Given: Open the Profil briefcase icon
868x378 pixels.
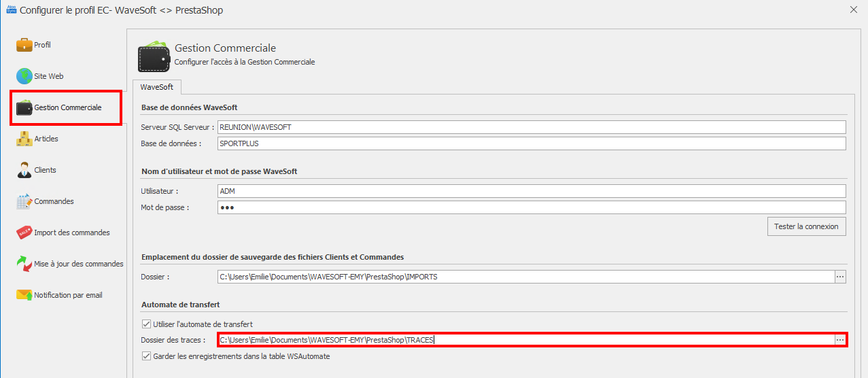Looking at the screenshot, I should (x=24, y=45).
